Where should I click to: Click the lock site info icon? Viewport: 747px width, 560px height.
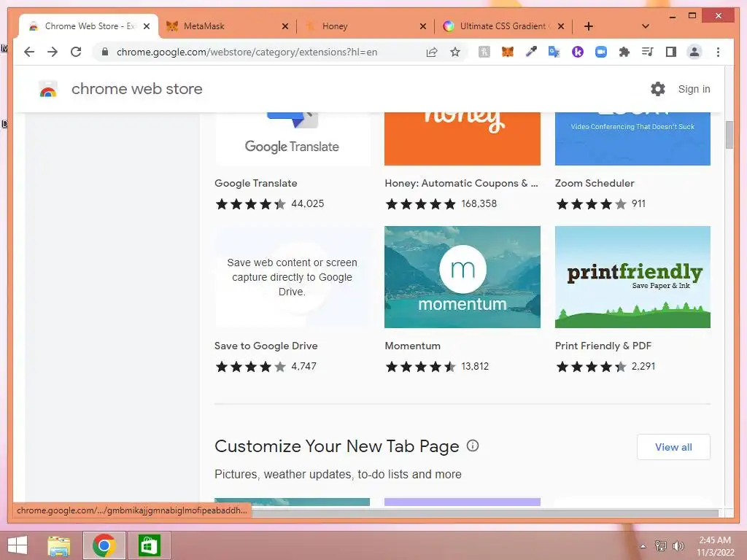click(105, 52)
